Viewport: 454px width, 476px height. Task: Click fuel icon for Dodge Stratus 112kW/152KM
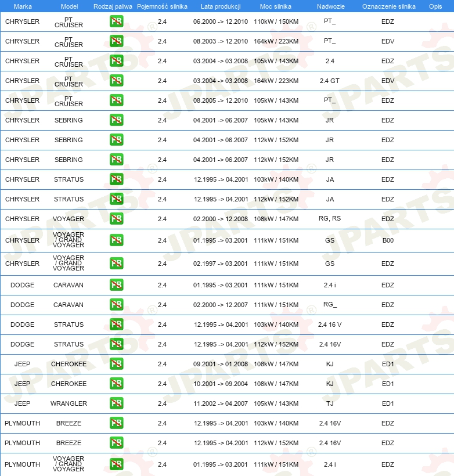click(117, 344)
